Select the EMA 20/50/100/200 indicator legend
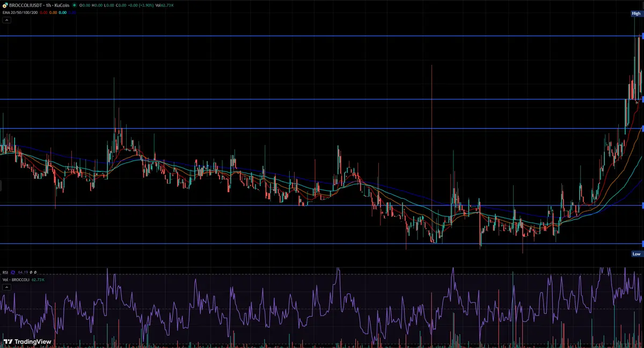The image size is (644, 348). [x=20, y=12]
